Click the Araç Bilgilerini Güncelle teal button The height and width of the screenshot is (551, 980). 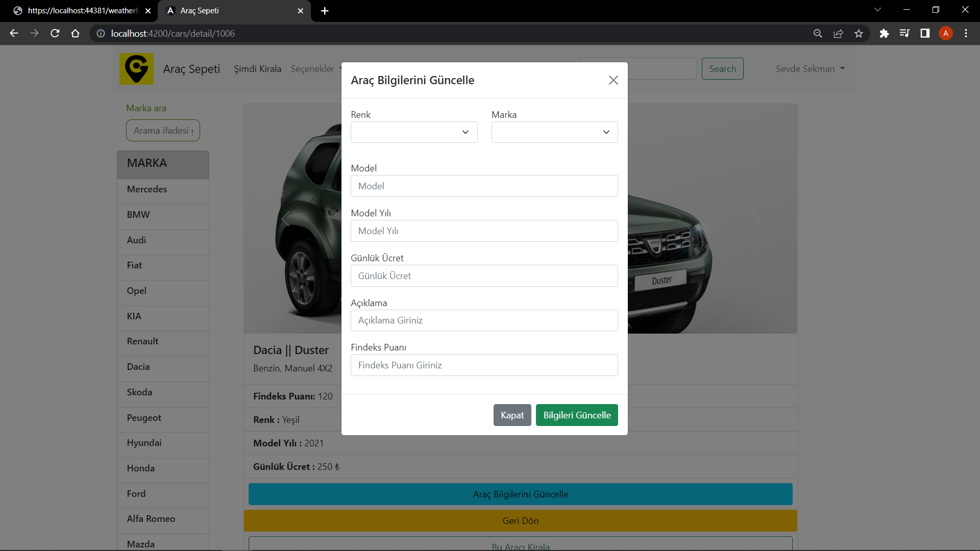click(520, 494)
